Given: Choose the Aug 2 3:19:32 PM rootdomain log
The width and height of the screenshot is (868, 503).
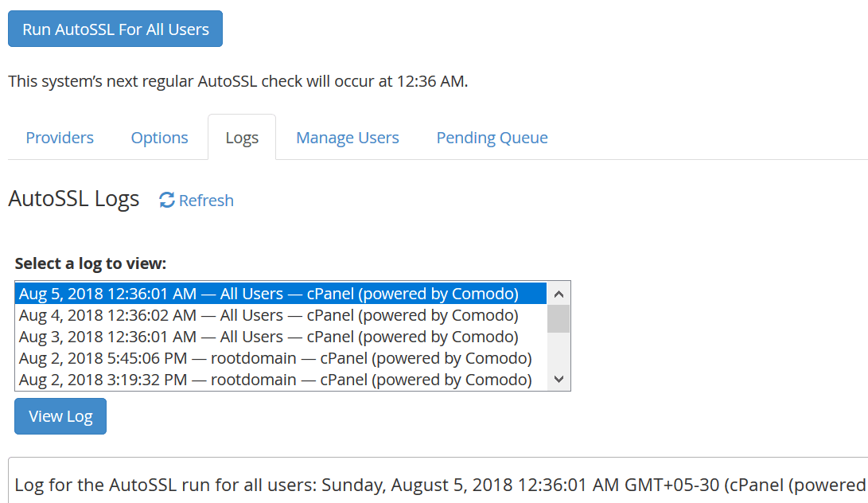Looking at the screenshot, I should click(275, 380).
